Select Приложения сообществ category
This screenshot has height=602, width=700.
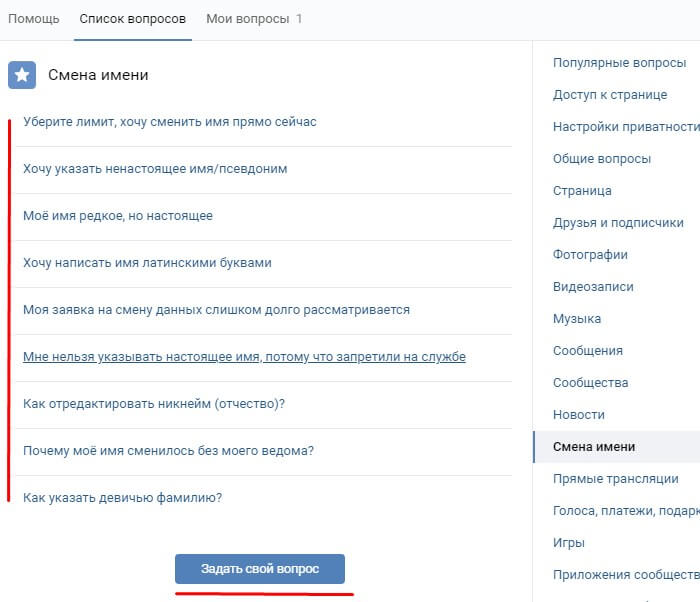point(626,575)
